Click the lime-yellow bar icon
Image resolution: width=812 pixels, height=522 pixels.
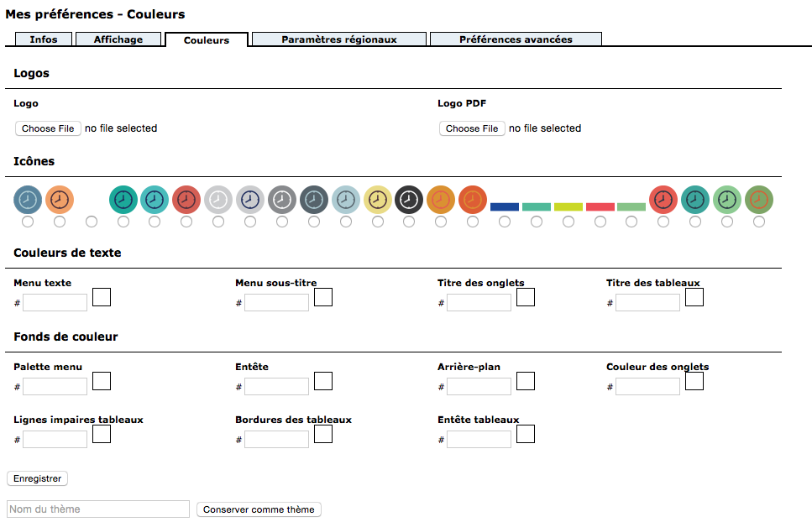point(568,206)
